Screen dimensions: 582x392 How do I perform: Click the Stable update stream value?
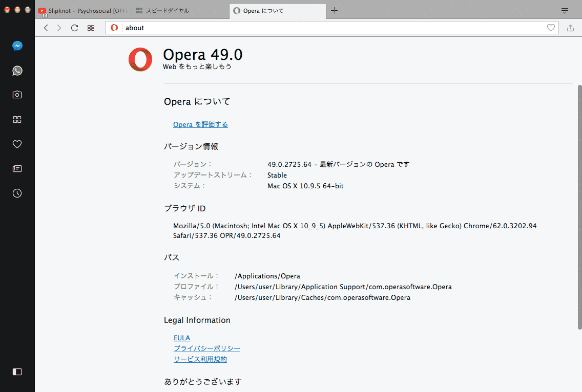pyautogui.click(x=277, y=175)
